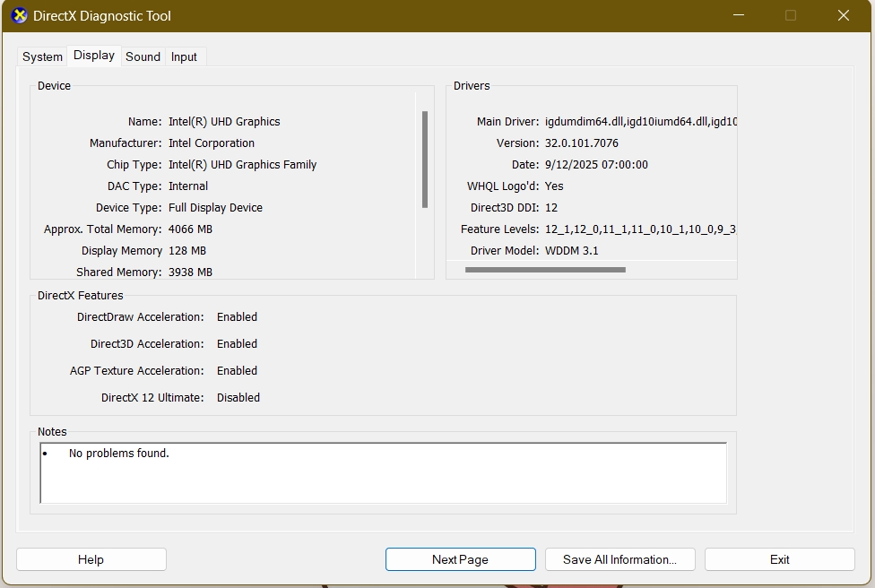The height and width of the screenshot is (588, 875).
Task: Click the Device panel vertical scrollbar
Action: (424, 160)
